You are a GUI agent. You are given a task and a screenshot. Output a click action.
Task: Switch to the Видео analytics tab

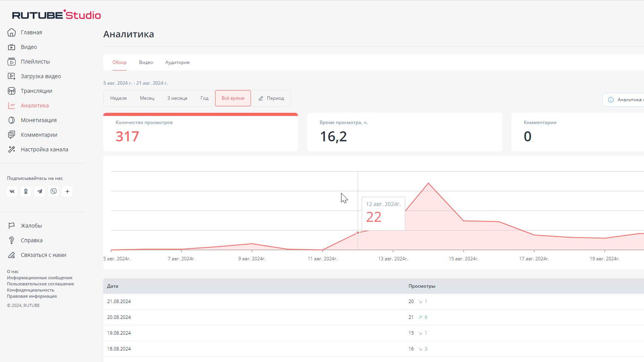click(146, 62)
